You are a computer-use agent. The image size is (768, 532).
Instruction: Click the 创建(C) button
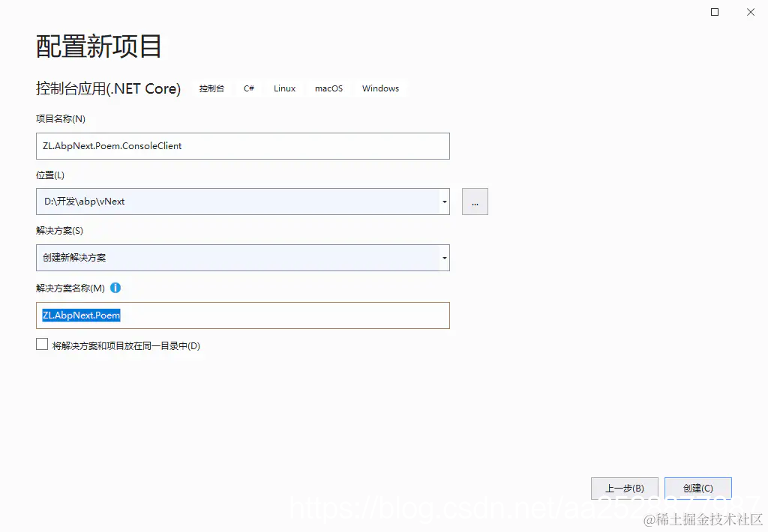tap(697, 488)
